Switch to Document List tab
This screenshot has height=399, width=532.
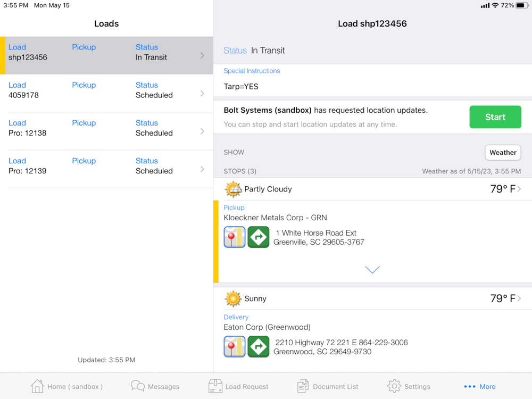pos(327,386)
